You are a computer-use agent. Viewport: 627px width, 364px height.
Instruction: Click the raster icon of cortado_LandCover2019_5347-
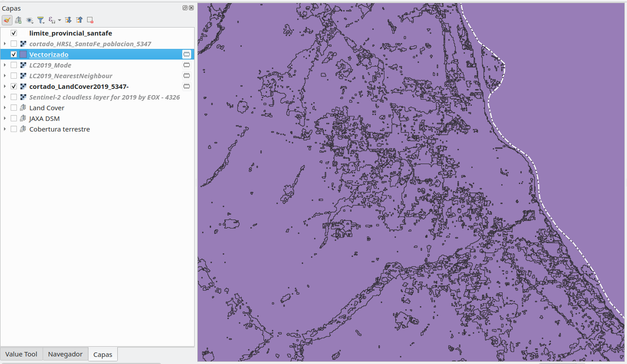coord(23,86)
